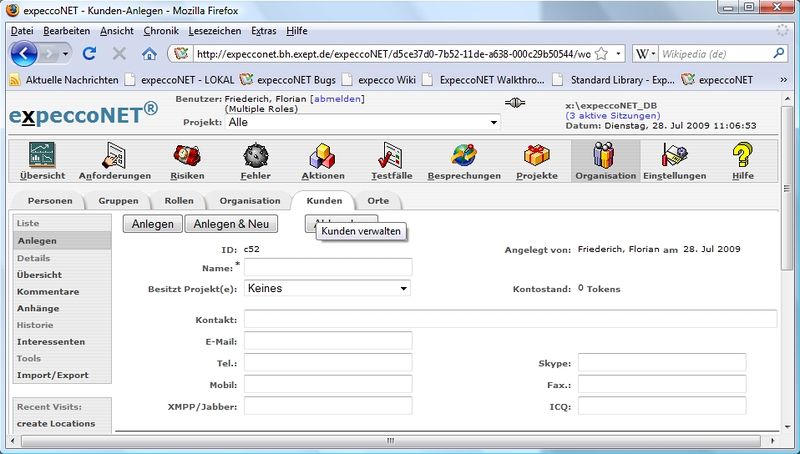Open the Extras menu

click(263, 31)
